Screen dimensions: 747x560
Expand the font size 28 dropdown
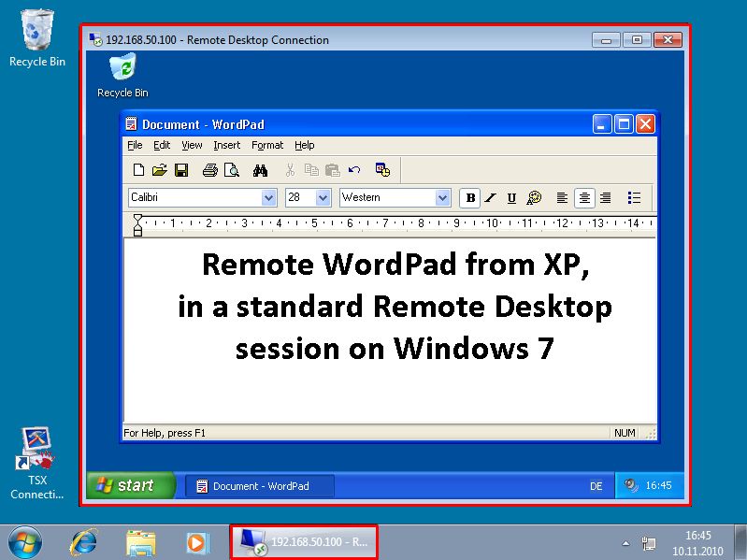point(323,198)
